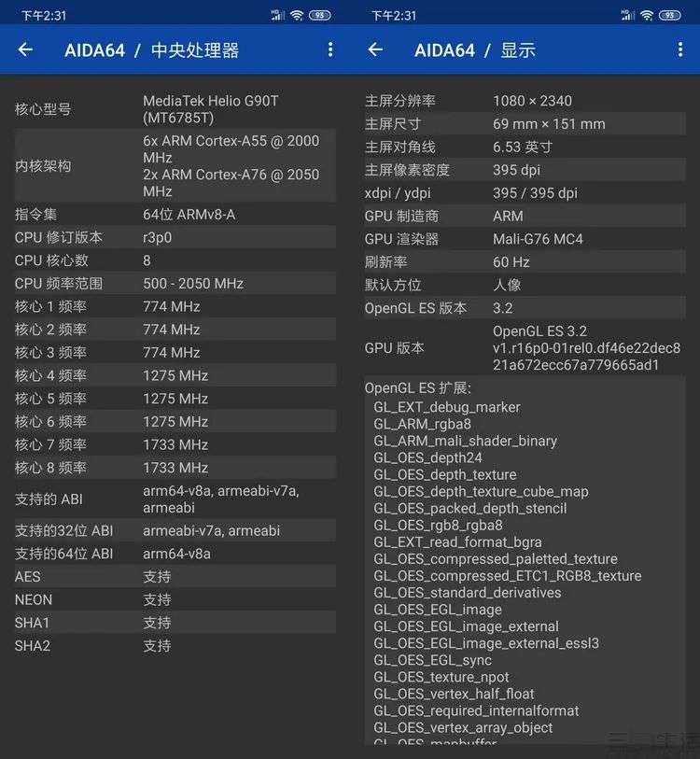Tap the 主屏分辨率 1080 × 2340 row

[x=525, y=101]
